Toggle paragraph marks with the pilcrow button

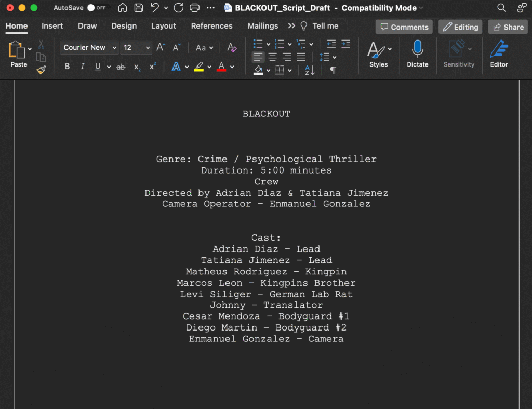point(333,70)
